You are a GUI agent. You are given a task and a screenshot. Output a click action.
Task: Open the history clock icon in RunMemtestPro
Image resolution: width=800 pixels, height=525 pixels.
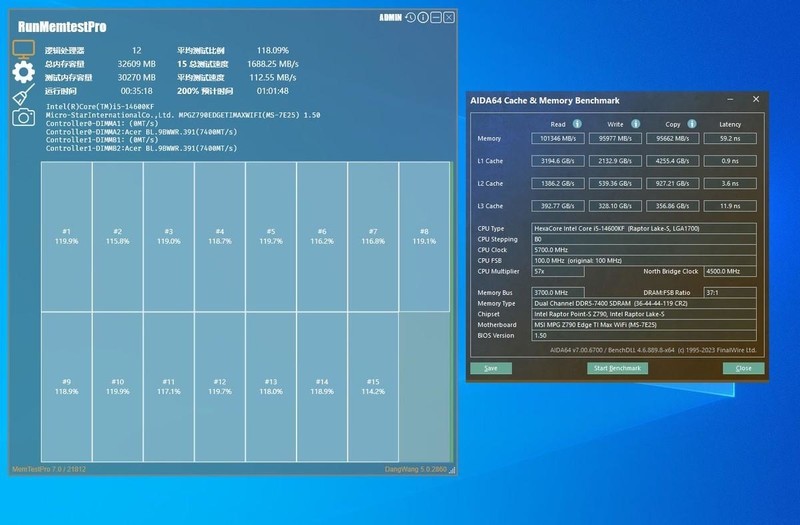pyautogui.click(x=410, y=17)
